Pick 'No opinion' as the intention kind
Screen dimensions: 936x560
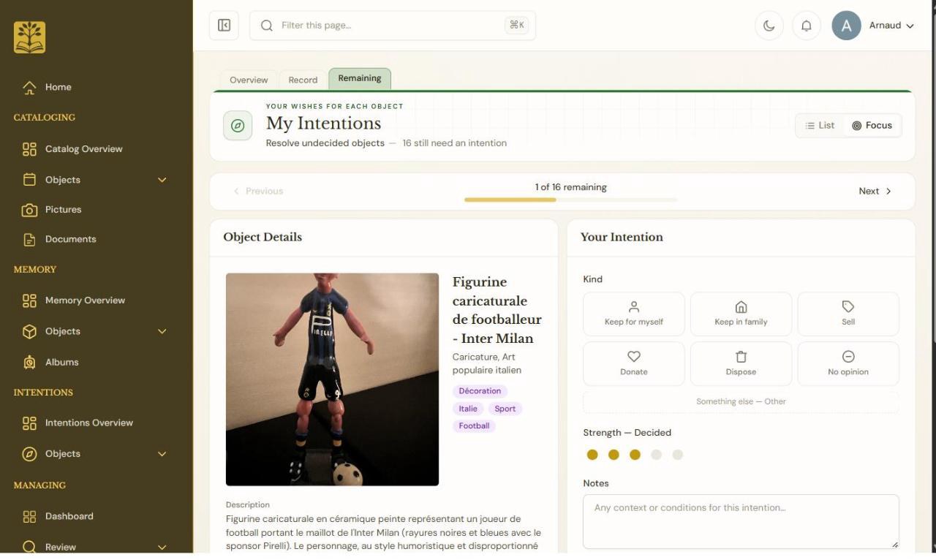[x=848, y=363]
